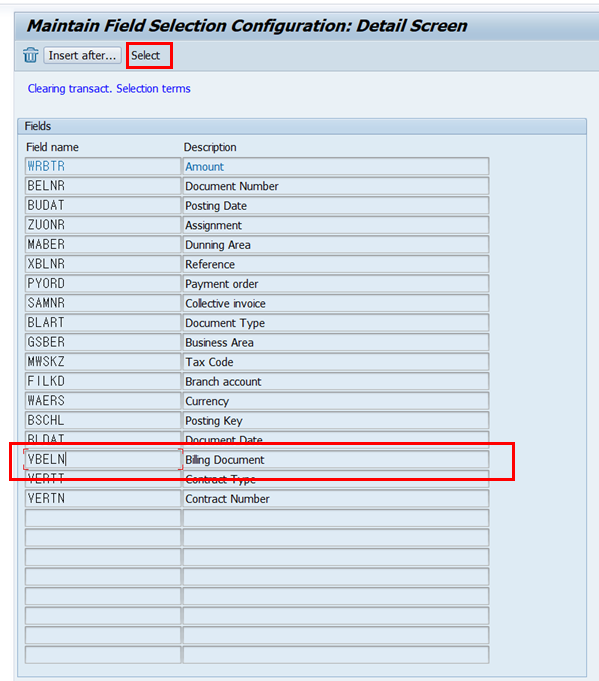Select the FILKD field name cell
This screenshot has width=599, height=681.
point(103,381)
